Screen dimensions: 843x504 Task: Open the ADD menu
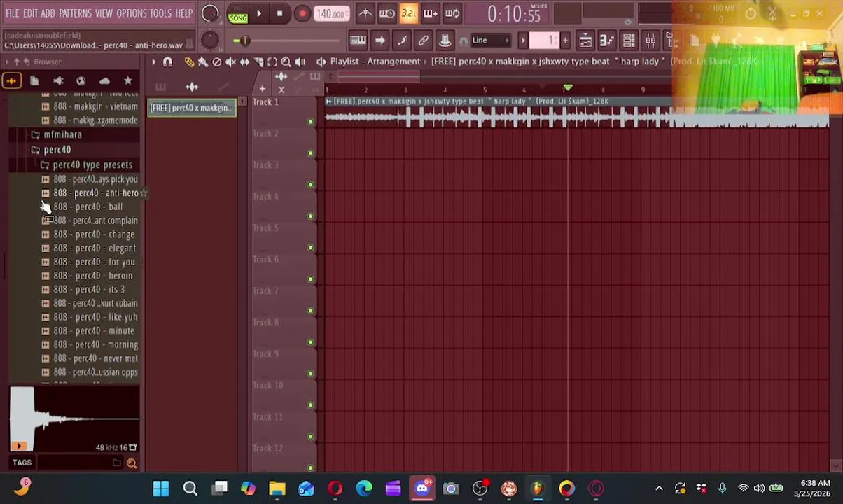pyautogui.click(x=48, y=13)
